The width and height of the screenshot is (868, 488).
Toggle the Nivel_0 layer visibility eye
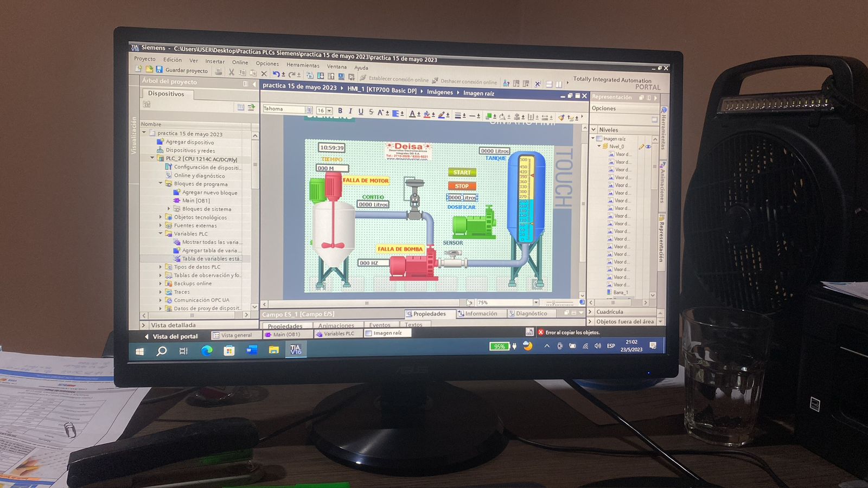pos(648,146)
